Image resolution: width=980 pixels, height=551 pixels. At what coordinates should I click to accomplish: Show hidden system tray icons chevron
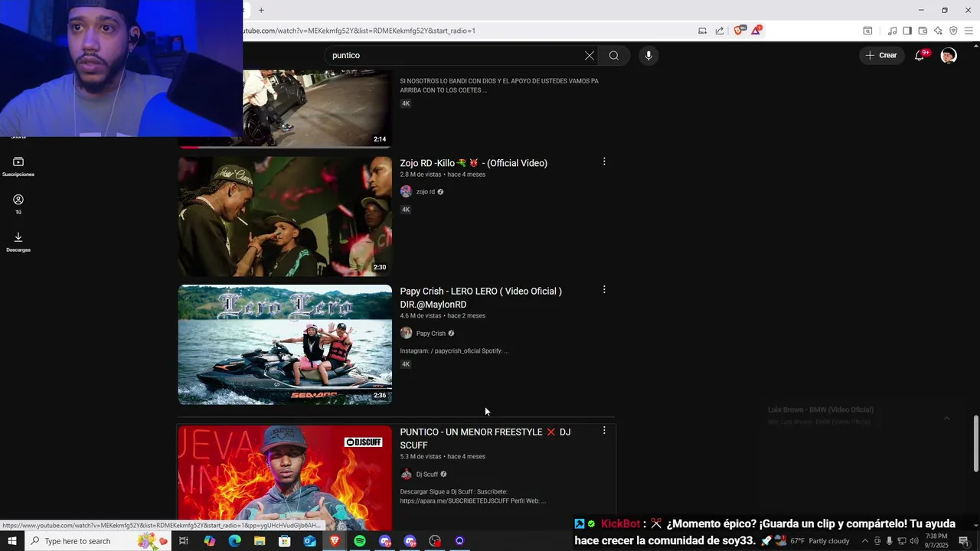pyautogui.click(x=865, y=541)
